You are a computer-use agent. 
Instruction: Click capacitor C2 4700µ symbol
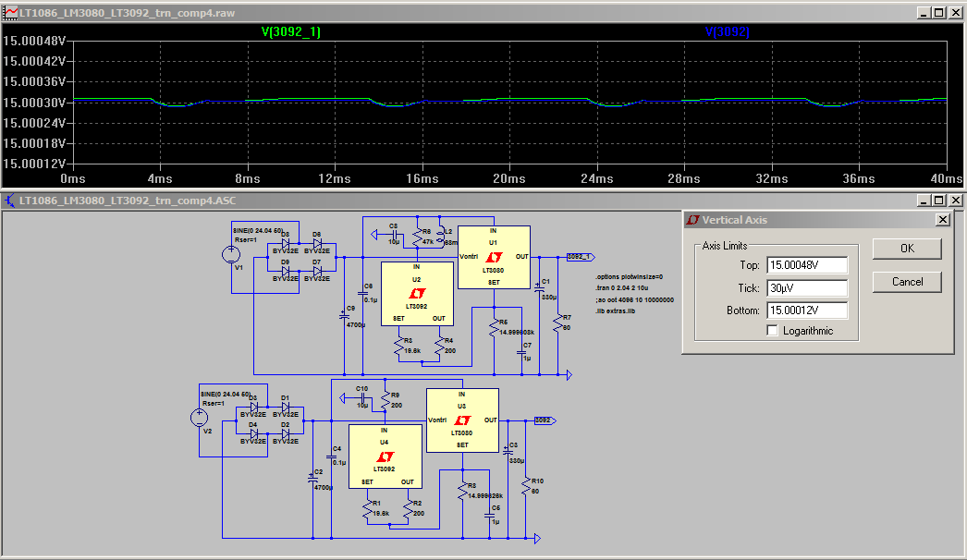click(x=312, y=478)
